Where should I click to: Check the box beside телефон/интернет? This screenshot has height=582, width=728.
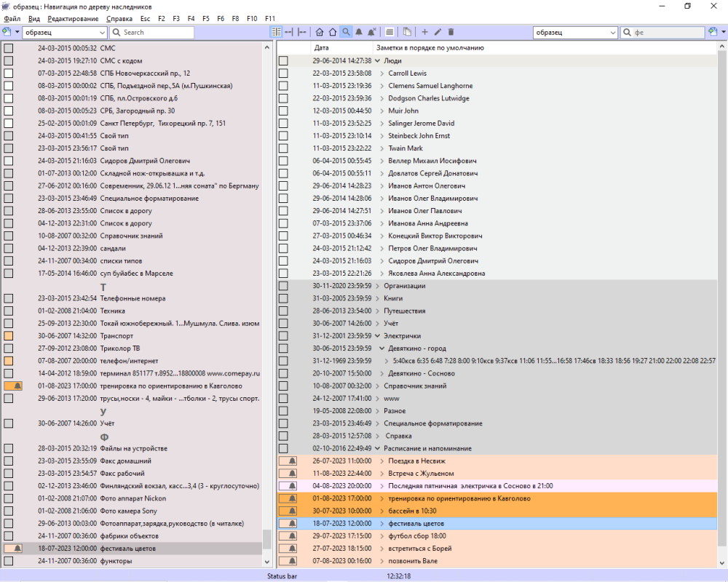8,361
